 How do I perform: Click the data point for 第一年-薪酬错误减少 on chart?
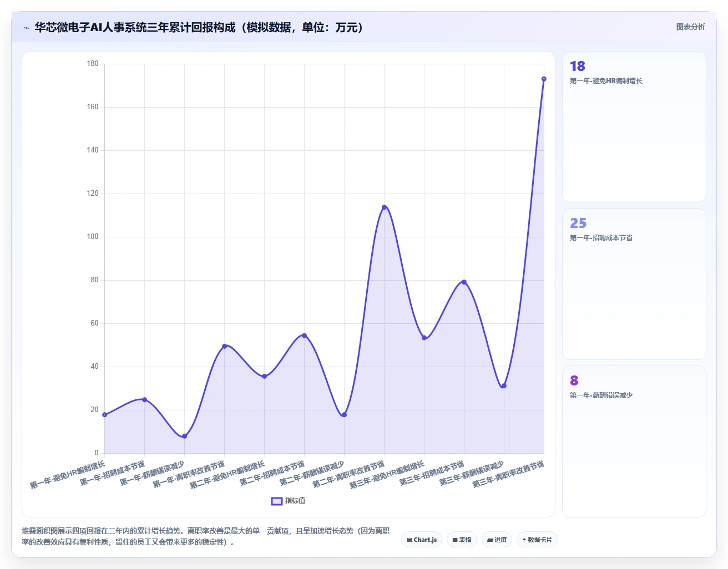[184, 436]
